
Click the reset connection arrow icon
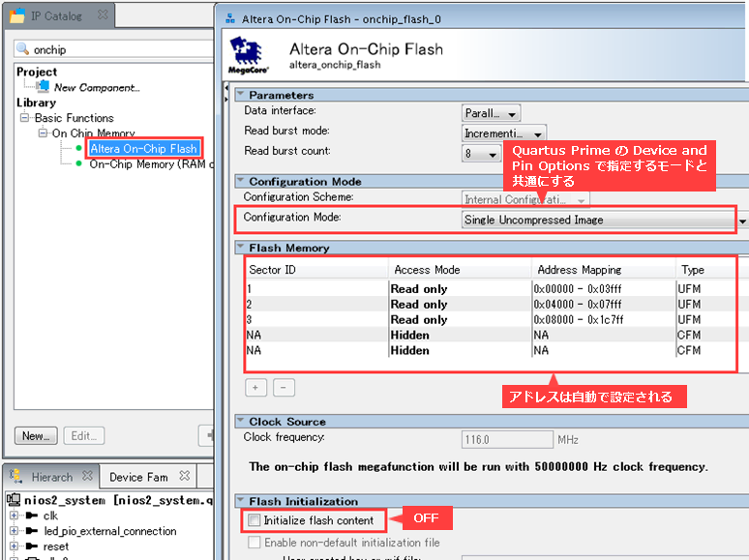click(x=32, y=546)
